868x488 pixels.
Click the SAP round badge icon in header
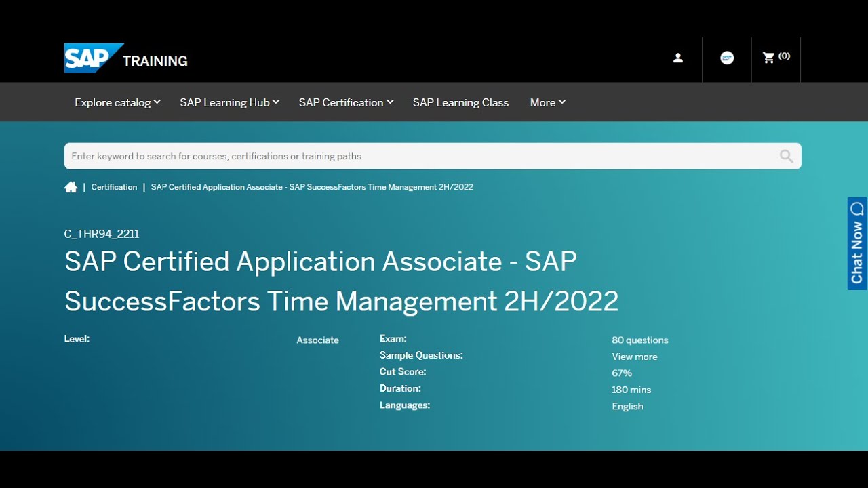pyautogui.click(x=727, y=58)
